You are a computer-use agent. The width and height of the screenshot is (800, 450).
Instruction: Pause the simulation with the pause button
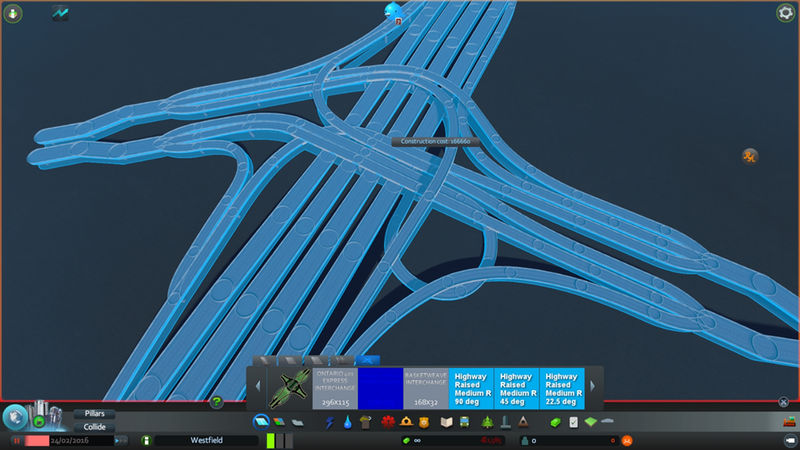click(x=17, y=440)
